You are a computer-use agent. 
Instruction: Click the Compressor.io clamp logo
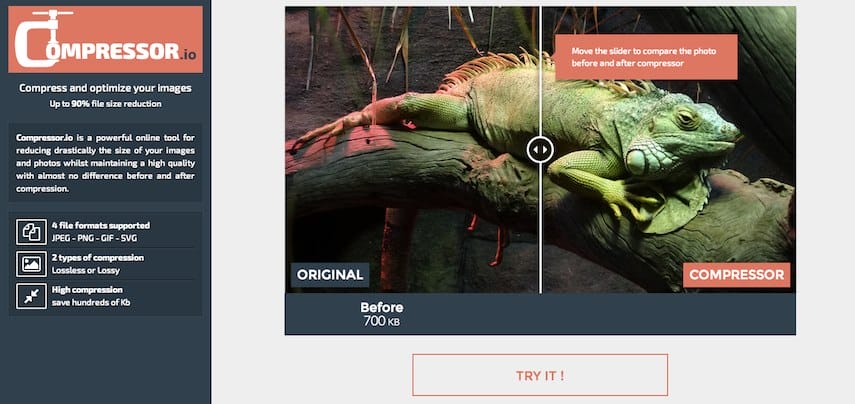tap(105, 39)
